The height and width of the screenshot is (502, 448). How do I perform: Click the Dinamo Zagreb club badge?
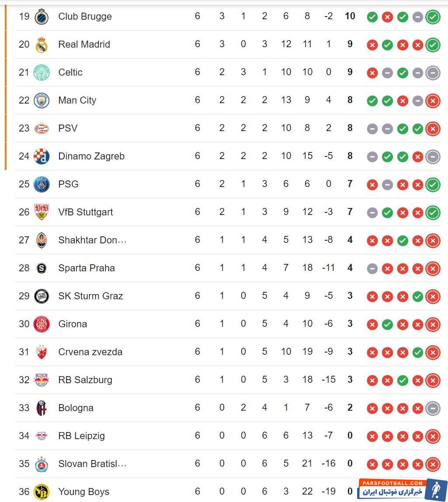(42, 156)
